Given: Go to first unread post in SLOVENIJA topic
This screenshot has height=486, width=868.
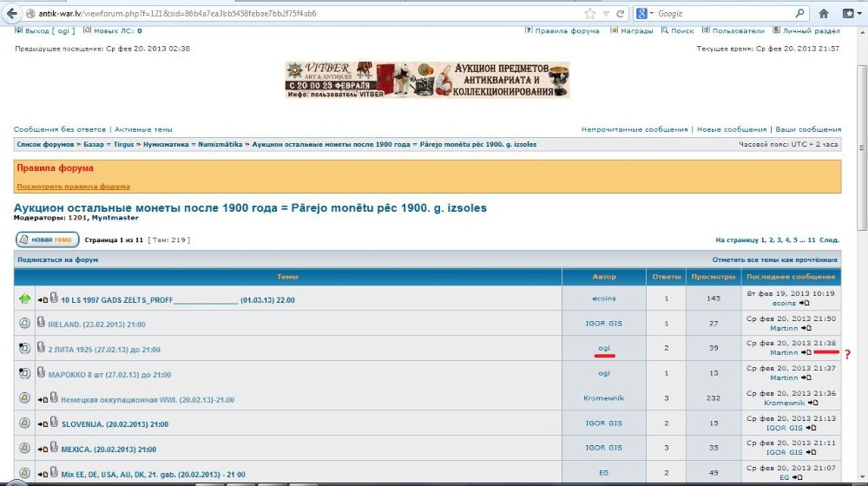Looking at the screenshot, I should tap(43, 424).
